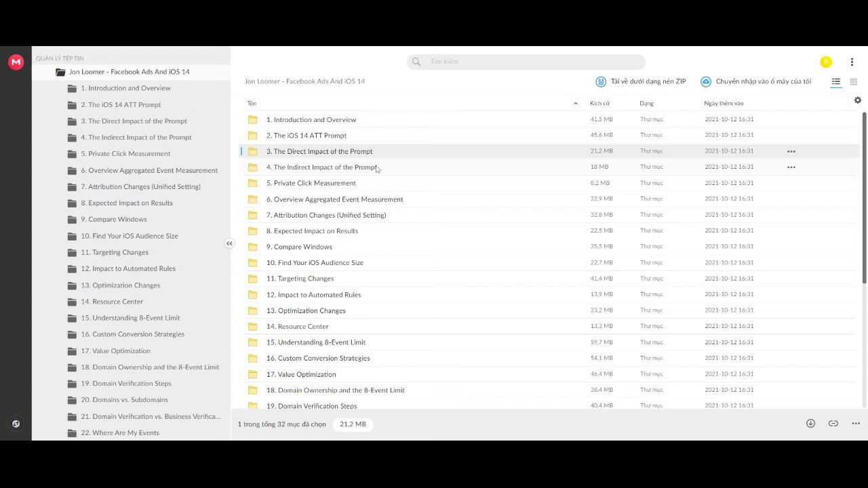Open bottom bar more options dots

[x=856, y=424]
